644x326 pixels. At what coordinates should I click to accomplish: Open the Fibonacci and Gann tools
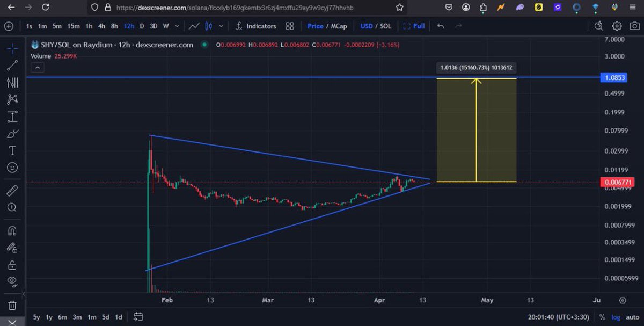(x=12, y=82)
